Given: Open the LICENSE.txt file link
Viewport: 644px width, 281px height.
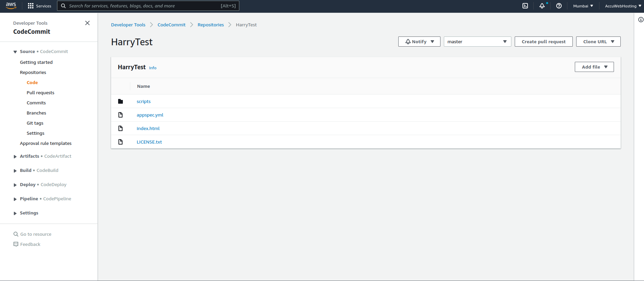Looking at the screenshot, I should point(149,142).
